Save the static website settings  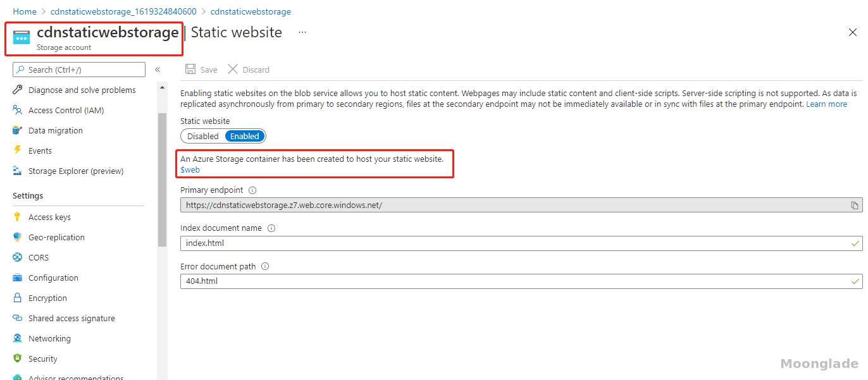201,70
